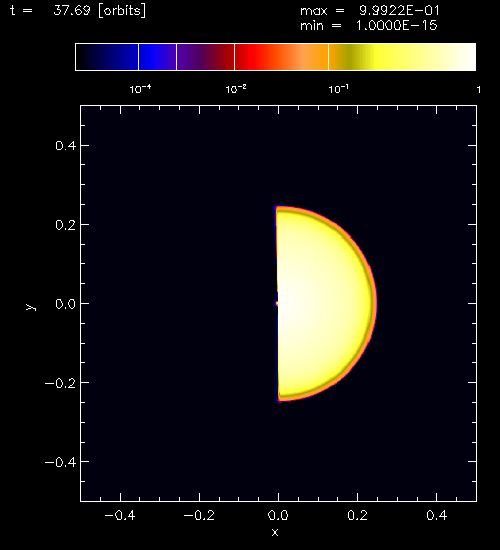This screenshot has width=500, height=550.
Task: Click the 10^-1 colorbar tick label
Action: [x=339, y=89]
